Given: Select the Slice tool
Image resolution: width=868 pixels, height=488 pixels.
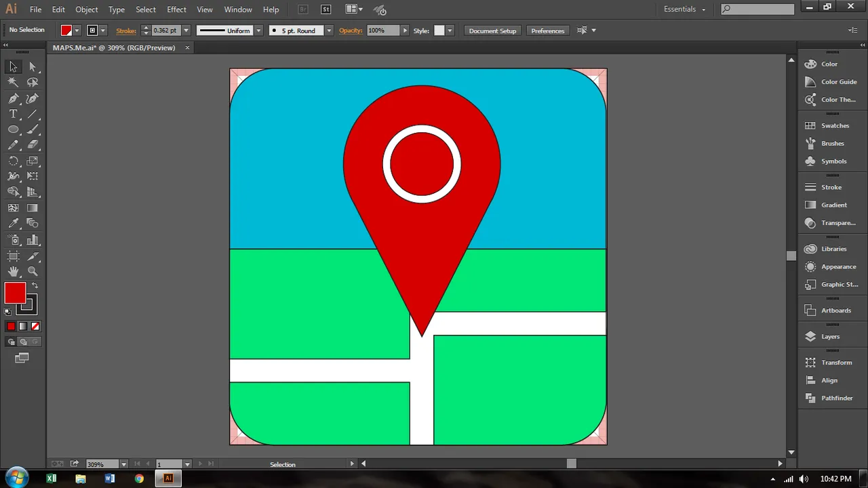Looking at the screenshot, I should pyautogui.click(x=33, y=256).
